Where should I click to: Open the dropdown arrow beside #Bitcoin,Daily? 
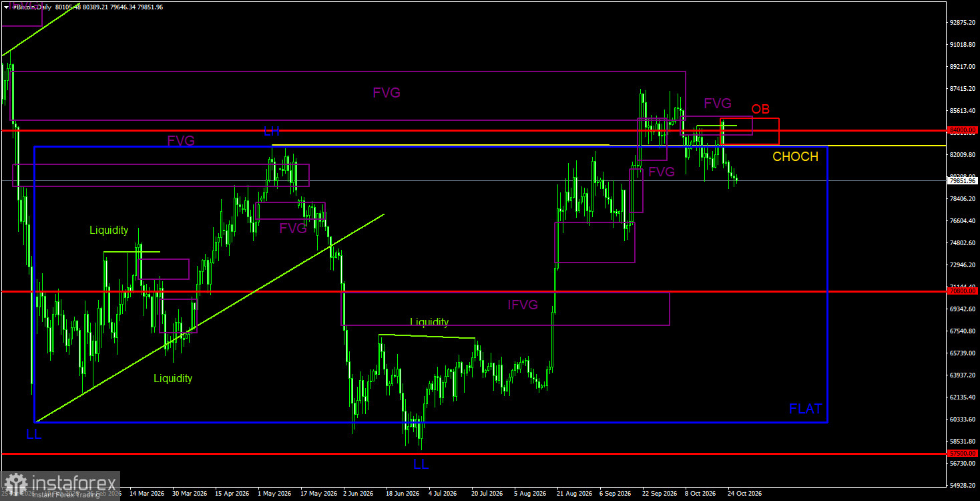tap(7, 7)
